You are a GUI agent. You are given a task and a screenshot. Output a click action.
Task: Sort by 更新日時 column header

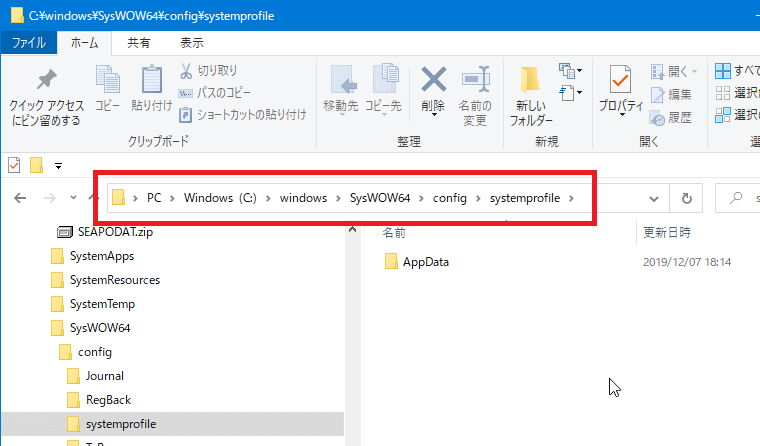pos(668,232)
